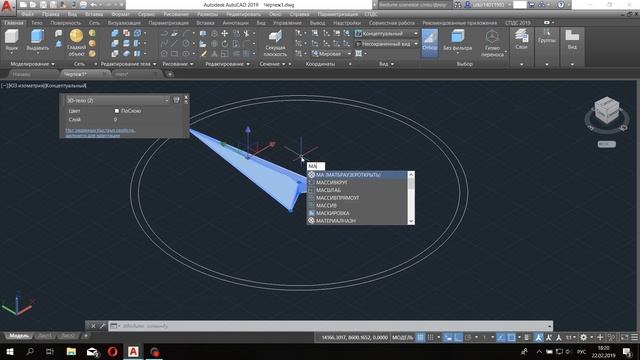640x360 pixels.
Task: Click the rectangle tool in Рисование panel
Action: point(174,53)
